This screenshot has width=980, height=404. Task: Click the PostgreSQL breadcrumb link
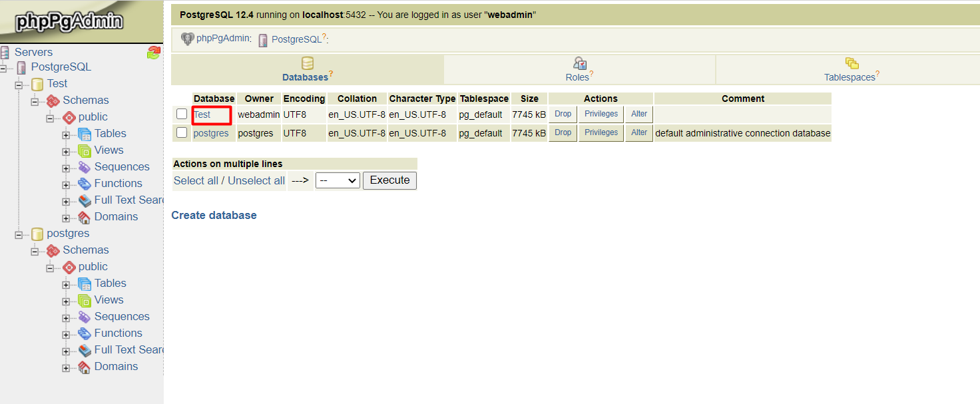click(296, 40)
